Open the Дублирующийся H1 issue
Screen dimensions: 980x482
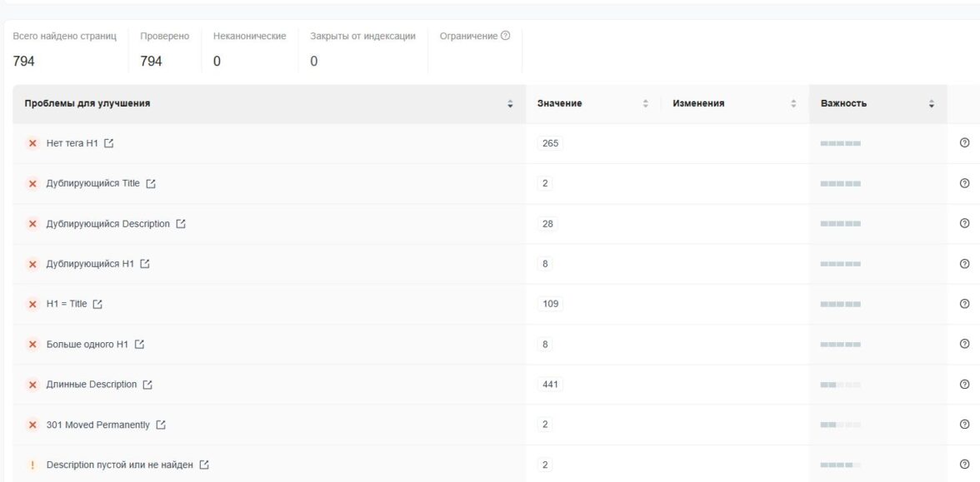pos(90,264)
